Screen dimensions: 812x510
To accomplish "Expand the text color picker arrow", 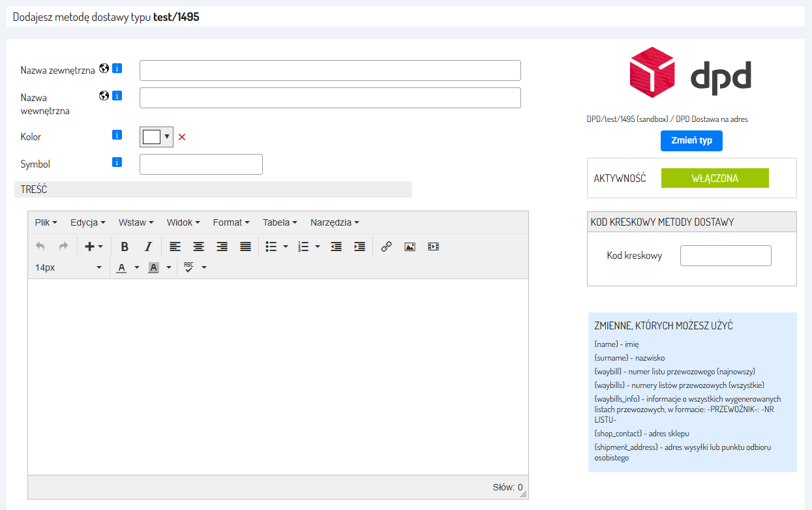I will [137, 267].
